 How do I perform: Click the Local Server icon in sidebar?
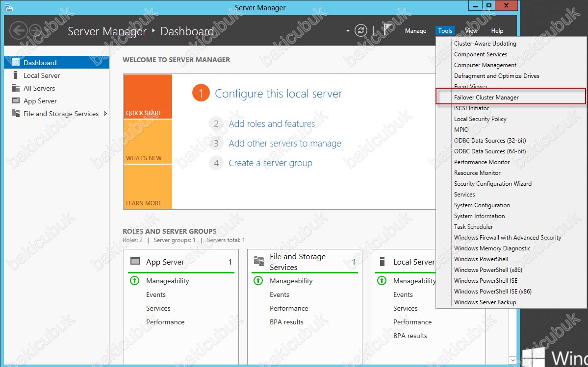click(15, 75)
